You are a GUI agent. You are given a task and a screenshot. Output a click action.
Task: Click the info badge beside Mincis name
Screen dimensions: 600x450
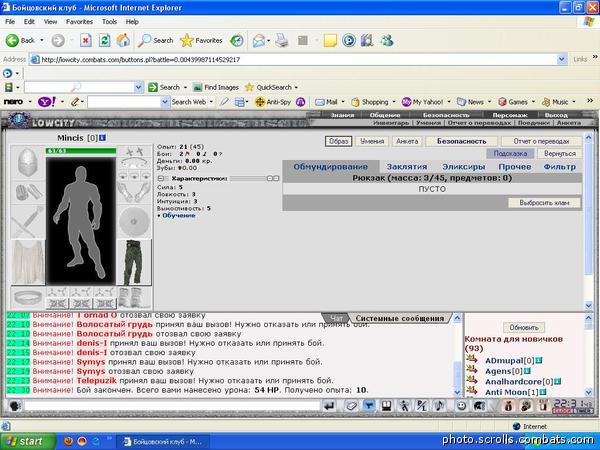point(102,137)
